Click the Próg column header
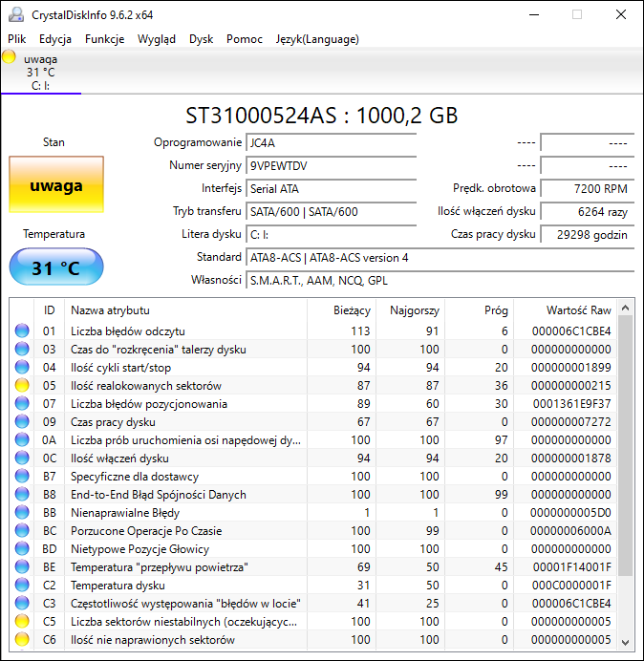 click(x=479, y=310)
